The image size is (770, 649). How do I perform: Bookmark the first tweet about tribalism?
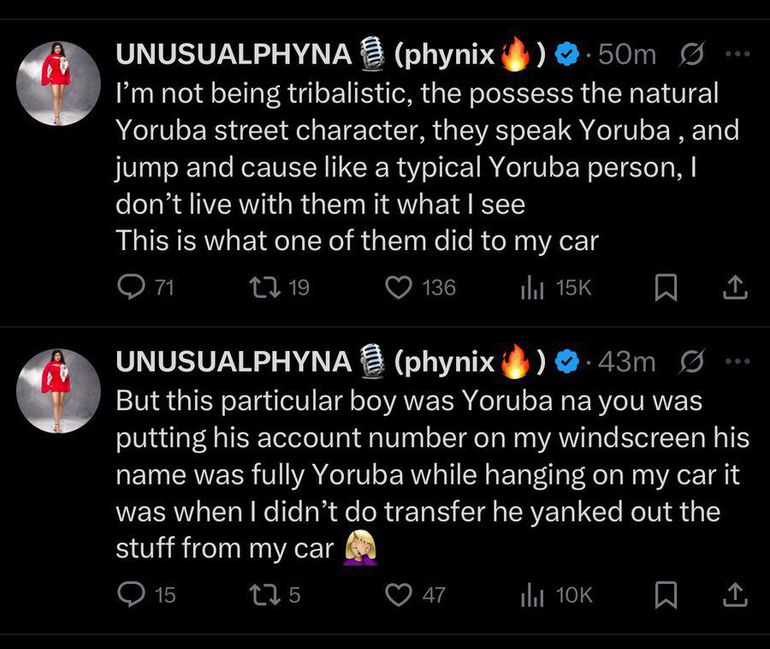[664, 288]
